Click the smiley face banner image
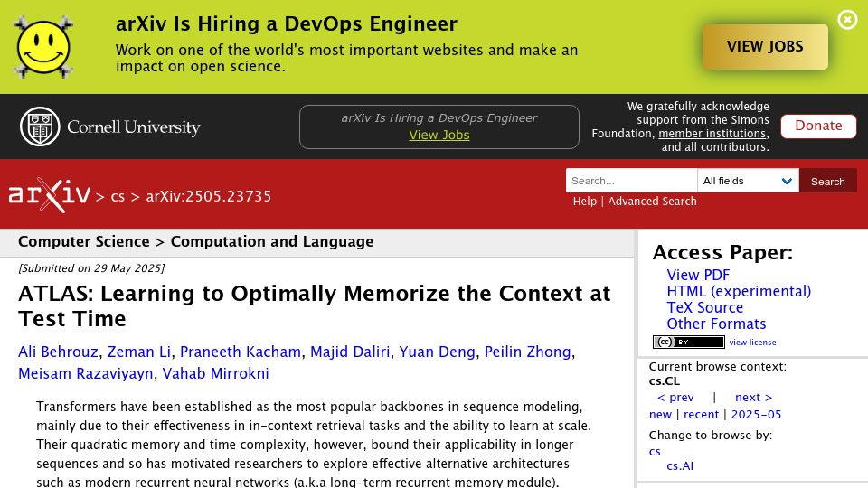The width and height of the screenshot is (868, 488). point(43,47)
